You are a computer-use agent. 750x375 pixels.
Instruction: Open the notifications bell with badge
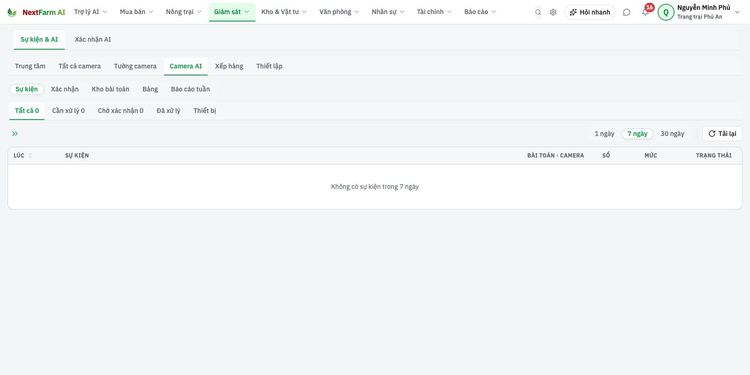(646, 11)
